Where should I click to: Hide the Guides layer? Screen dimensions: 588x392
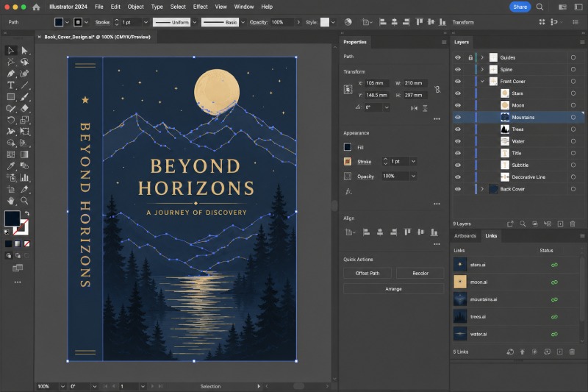[458, 57]
